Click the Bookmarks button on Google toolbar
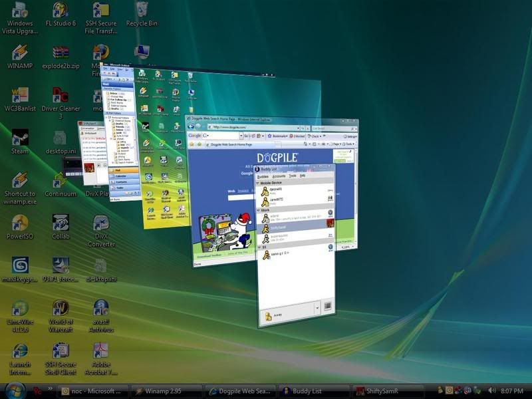The width and height of the screenshot is (532, 399). pyautogui.click(x=277, y=136)
